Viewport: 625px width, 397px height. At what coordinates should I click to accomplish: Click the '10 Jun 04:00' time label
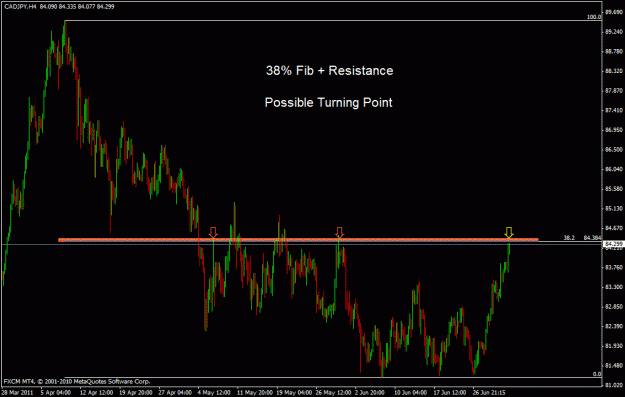click(x=411, y=393)
